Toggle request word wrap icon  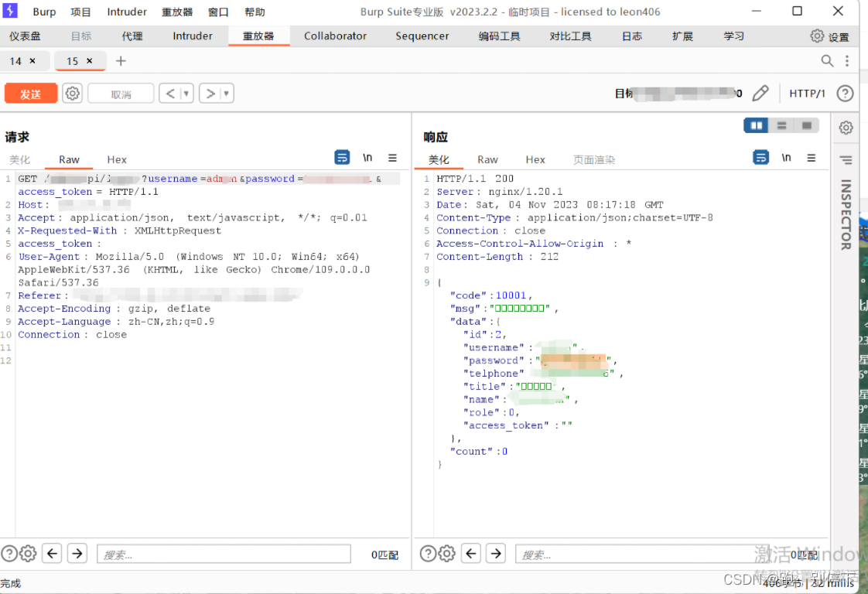[342, 158]
